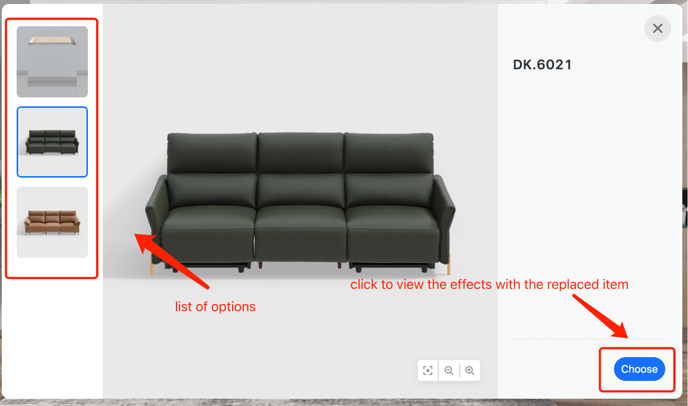688x406 pixels.
Task: Click the right seat cushion of the sofa
Action: point(392,219)
